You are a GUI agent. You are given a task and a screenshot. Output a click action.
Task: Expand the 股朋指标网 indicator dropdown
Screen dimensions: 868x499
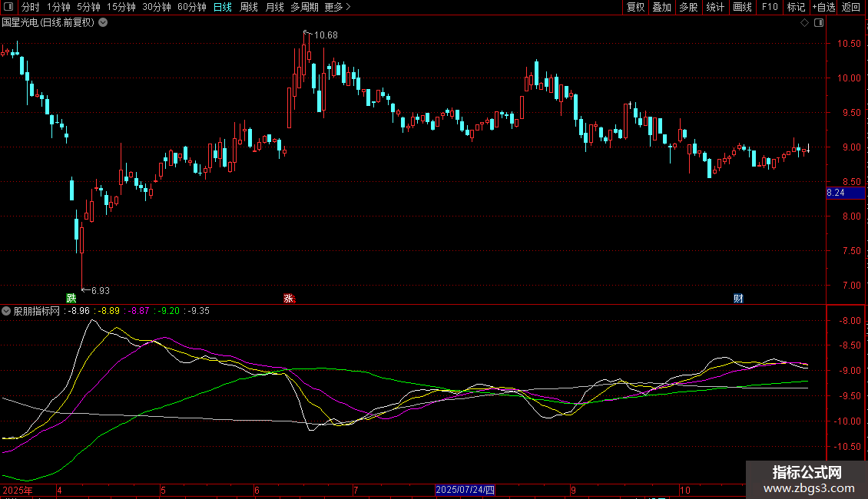[7, 311]
